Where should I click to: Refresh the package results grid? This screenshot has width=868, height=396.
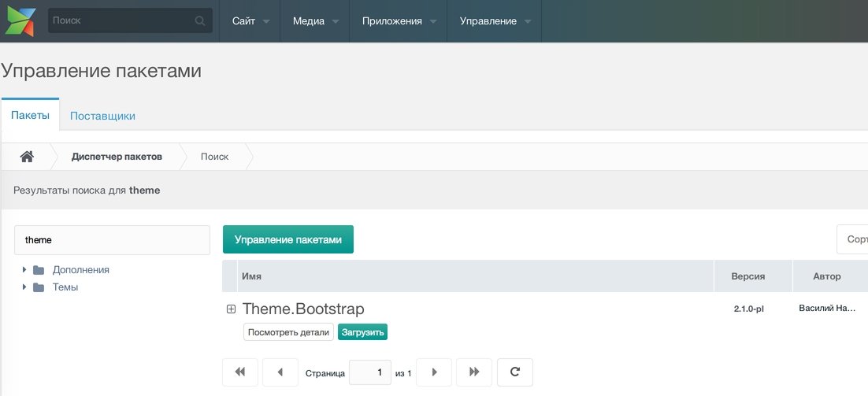515,372
